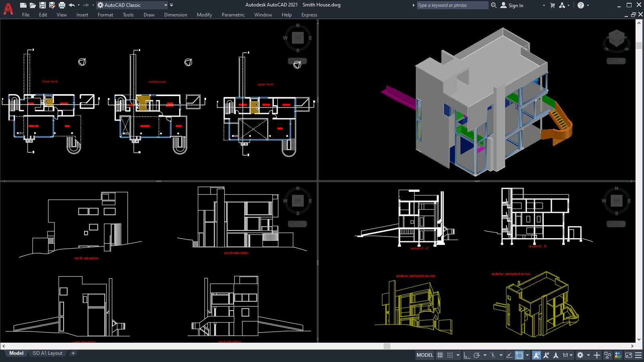
Task: Open the AutoCAD Classic workspace dropdown
Action: pos(166,5)
